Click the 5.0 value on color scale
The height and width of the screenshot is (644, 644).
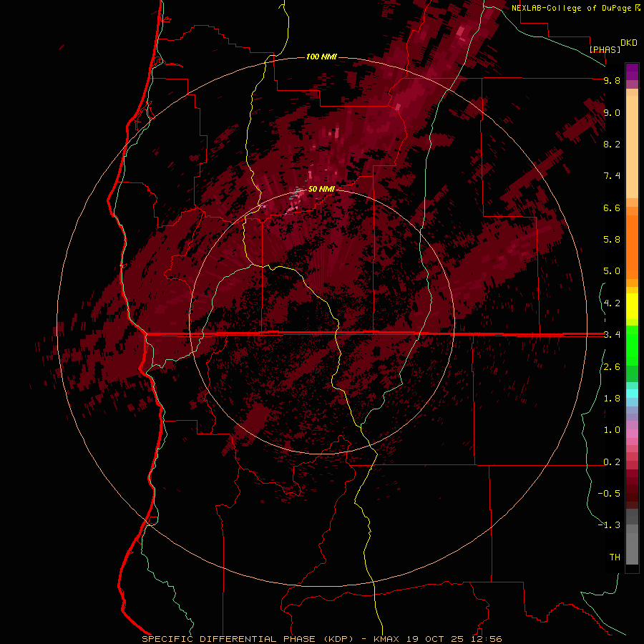612,271
